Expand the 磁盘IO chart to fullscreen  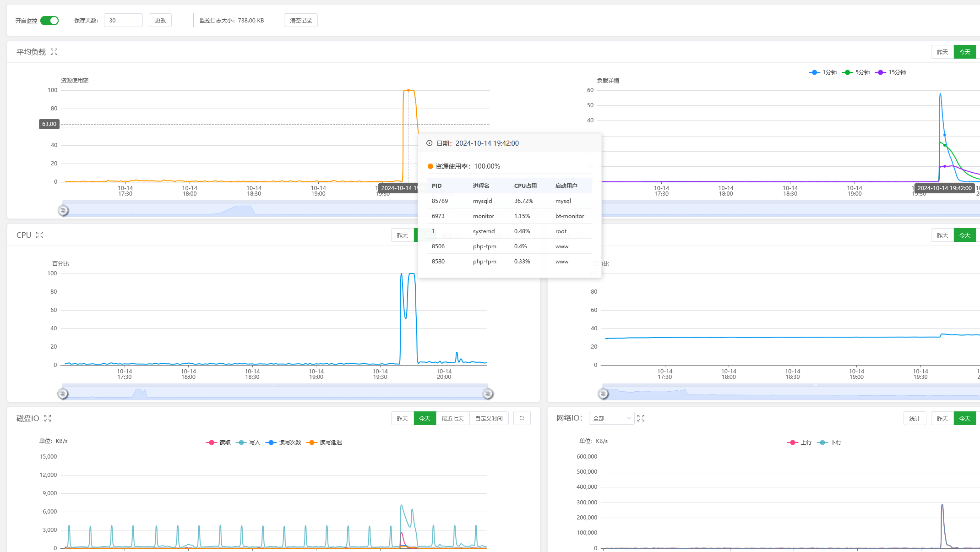tap(48, 418)
